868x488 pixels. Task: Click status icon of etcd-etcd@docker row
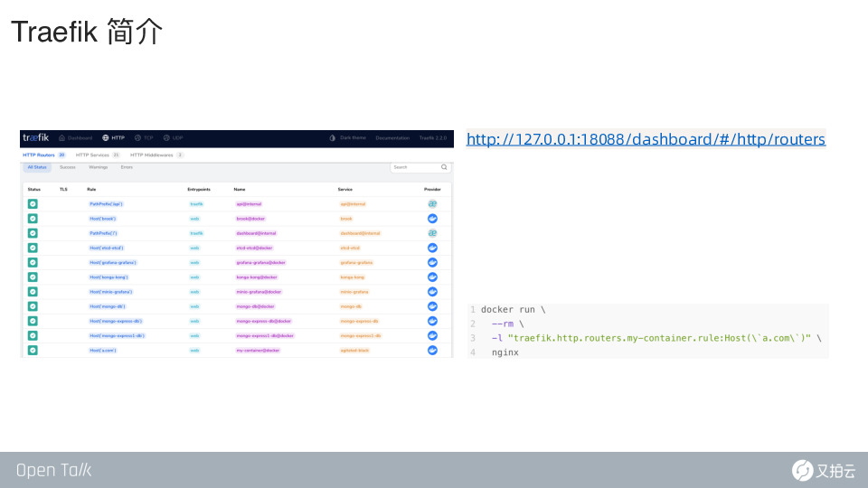[33, 248]
